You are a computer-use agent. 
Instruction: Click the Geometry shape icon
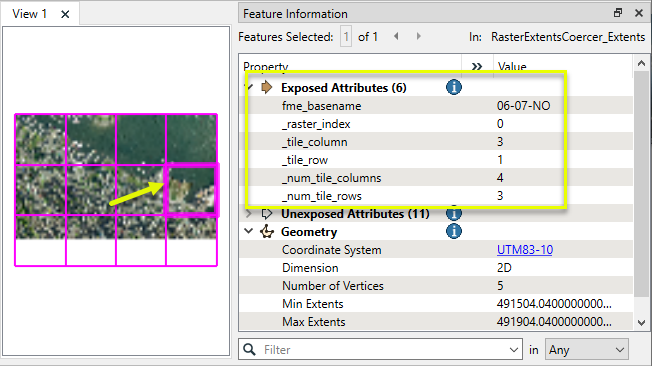coord(267,232)
